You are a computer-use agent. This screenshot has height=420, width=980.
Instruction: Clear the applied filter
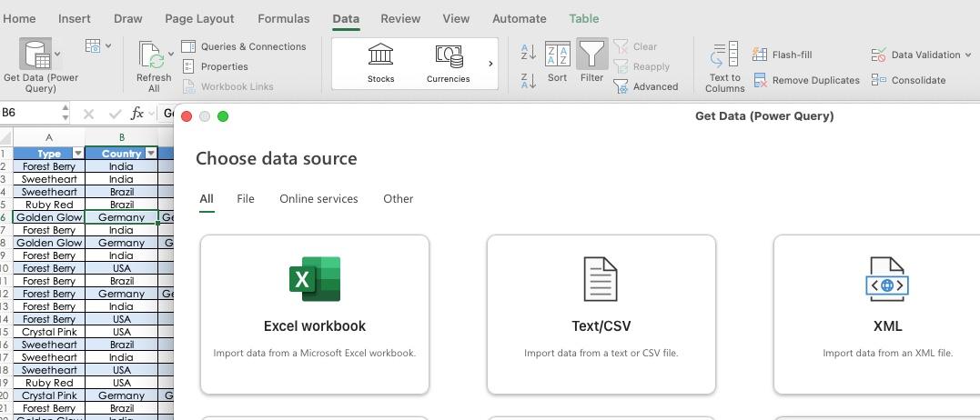(x=635, y=46)
